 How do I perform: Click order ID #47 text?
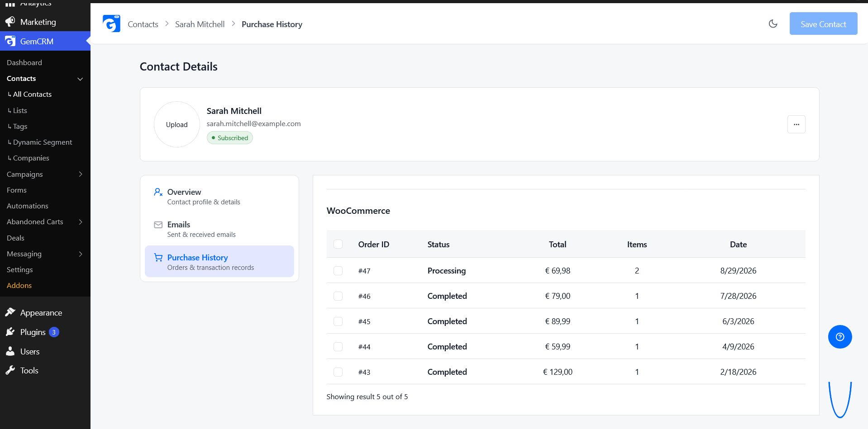pos(364,271)
